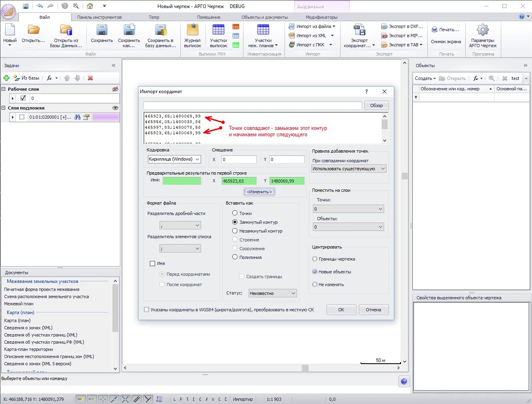Screen dimensions: 532x404
Task: Click the Смещение X input field
Action: tap(239, 159)
